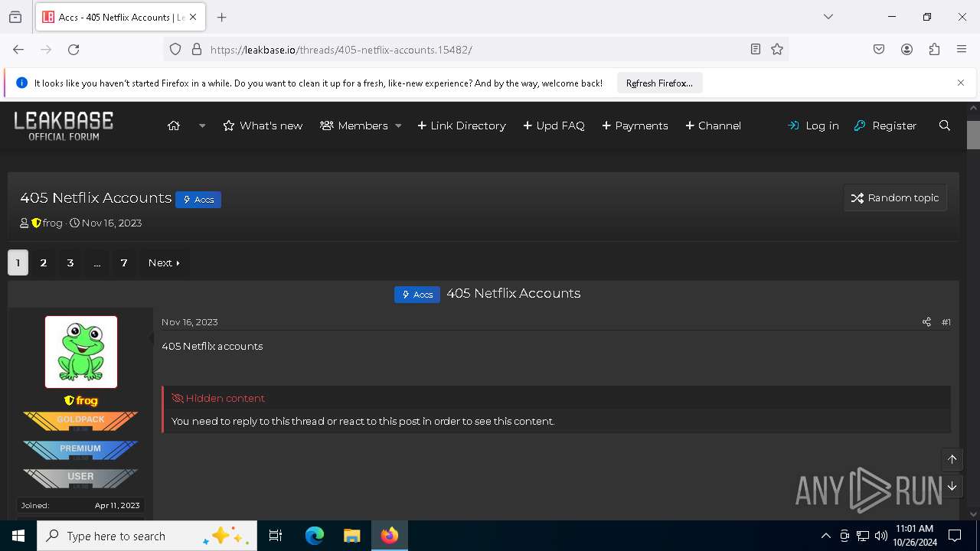Open the list all tabs dropdown
Image resolution: width=980 pixels, height=551 pixels.
(828, 17)
